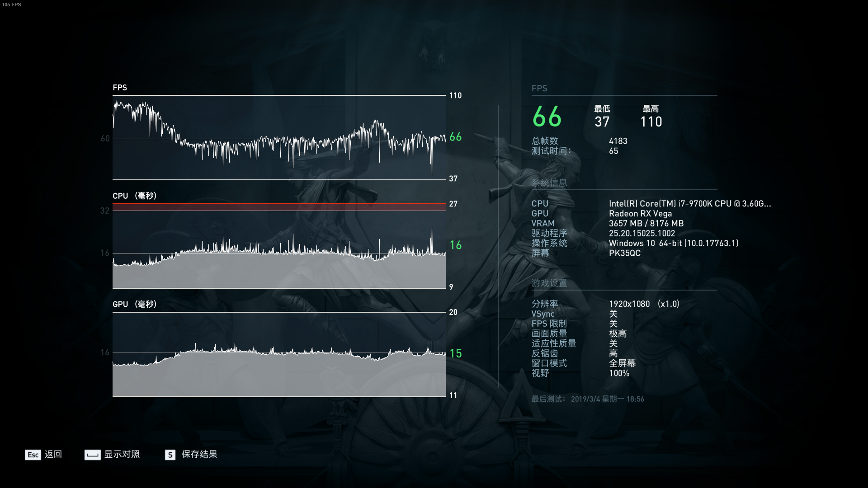Click the PK35QC screen entry under 屏幕
Screen dimensions: 868x488
pos(624,253)
